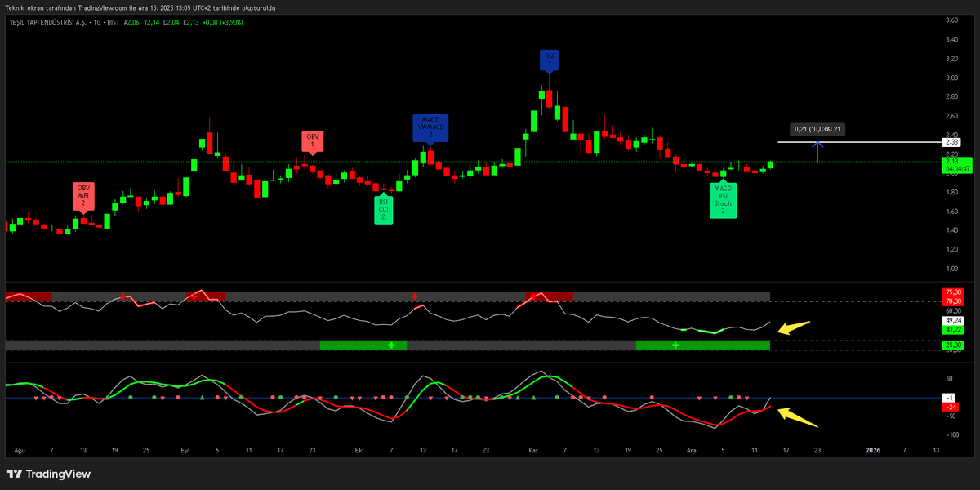Click the Kas month label on time axis

(534, 450)
